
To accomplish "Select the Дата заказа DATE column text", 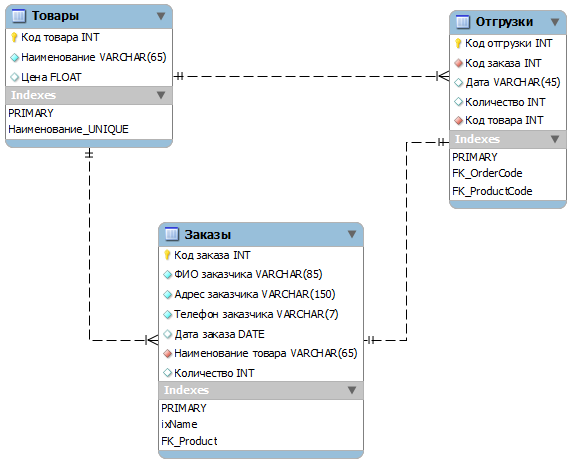I will [x=219, y=334].
